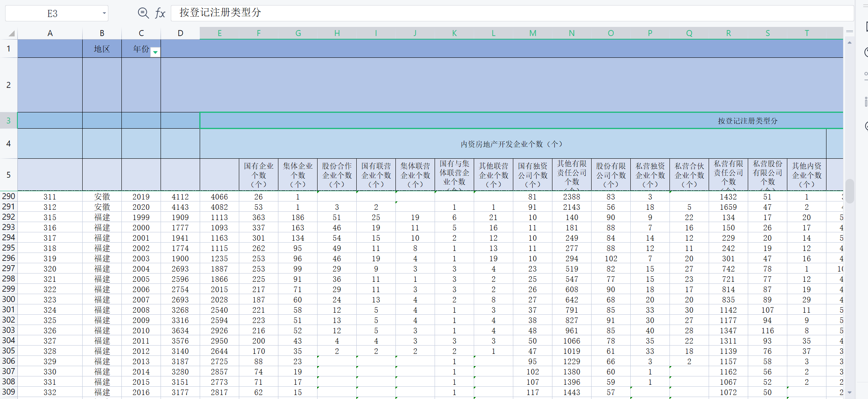The image size is (868, 399).
Task: Select column A header
Action: [50, 33]
